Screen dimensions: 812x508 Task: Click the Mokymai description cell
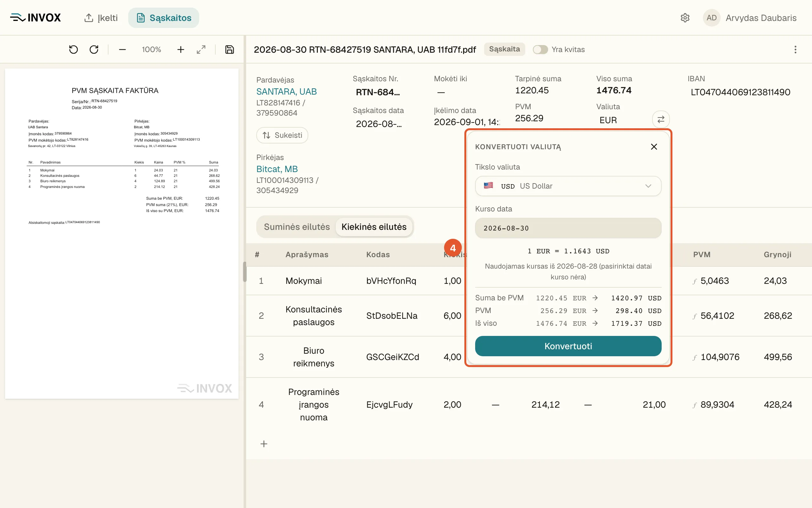point(303,281)
